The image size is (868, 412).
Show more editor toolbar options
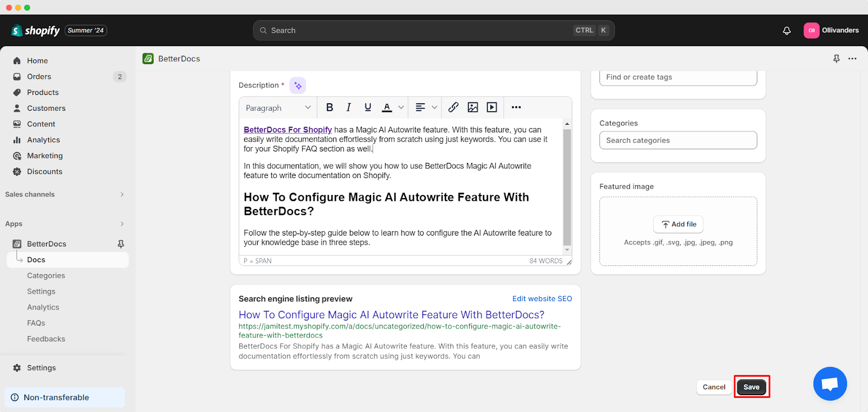[x=516, y=107]
